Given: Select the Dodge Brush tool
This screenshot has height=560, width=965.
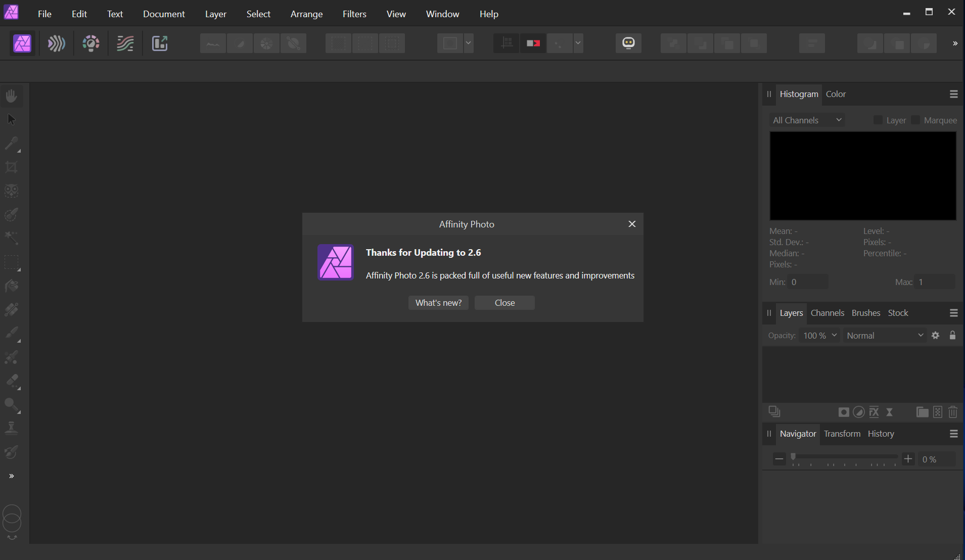Looking at the screenshot, I should click(12, 405).
